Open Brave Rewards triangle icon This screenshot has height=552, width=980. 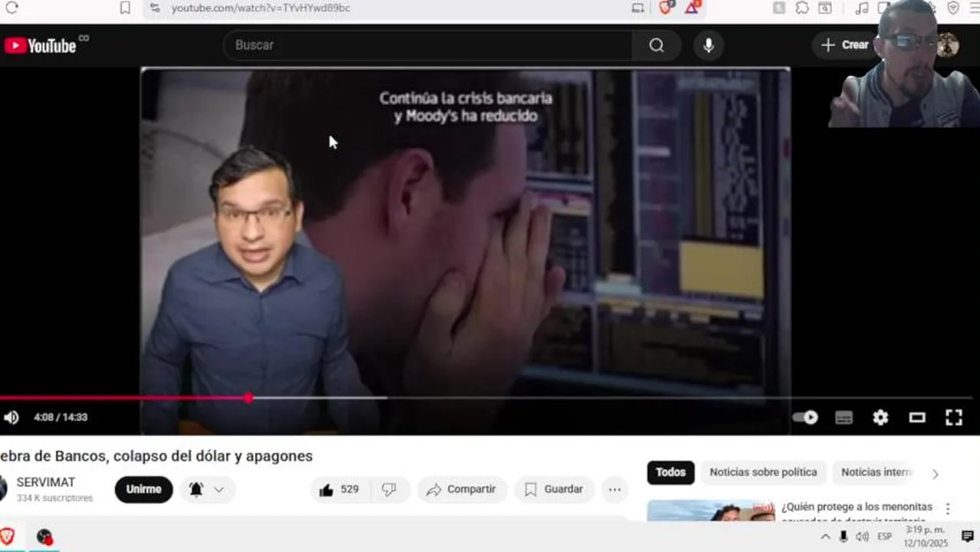[x=692, y=8]
